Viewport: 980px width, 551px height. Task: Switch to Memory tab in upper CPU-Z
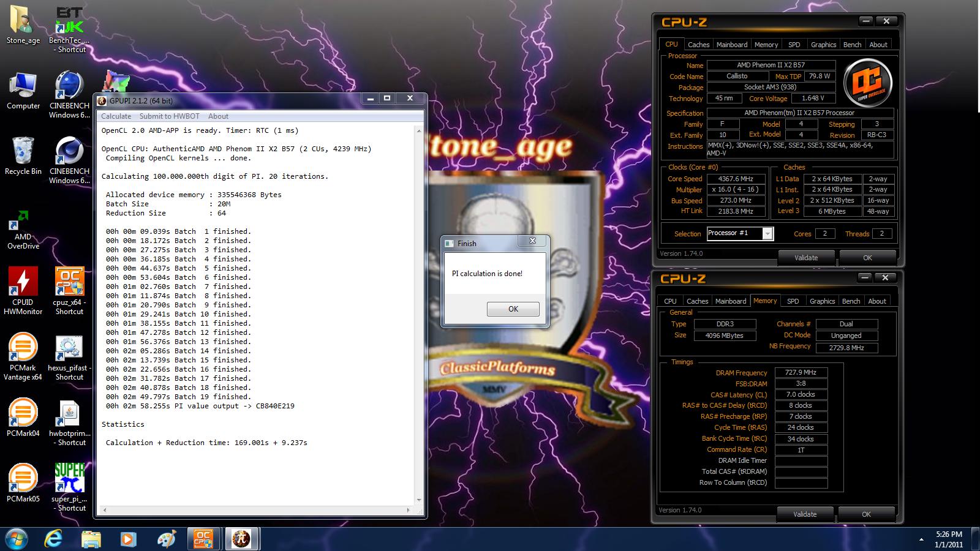pyautogui.click(x=766, y=45)
